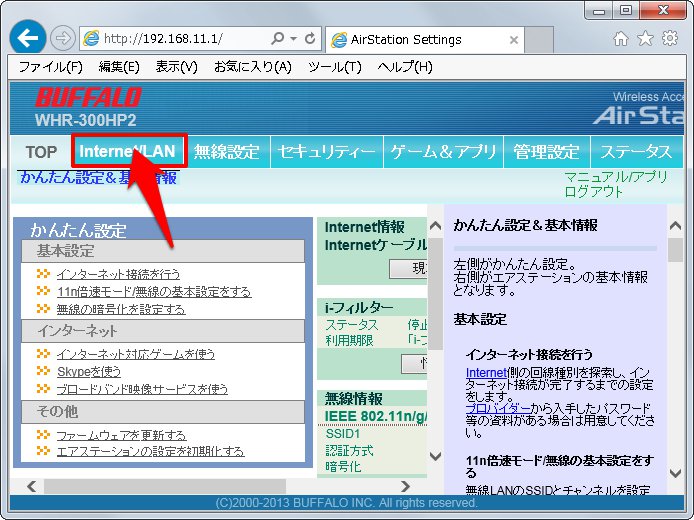Click the horizontal scrollbar thumb
Viewport: 694px width, 520px height.
point(165,486)
